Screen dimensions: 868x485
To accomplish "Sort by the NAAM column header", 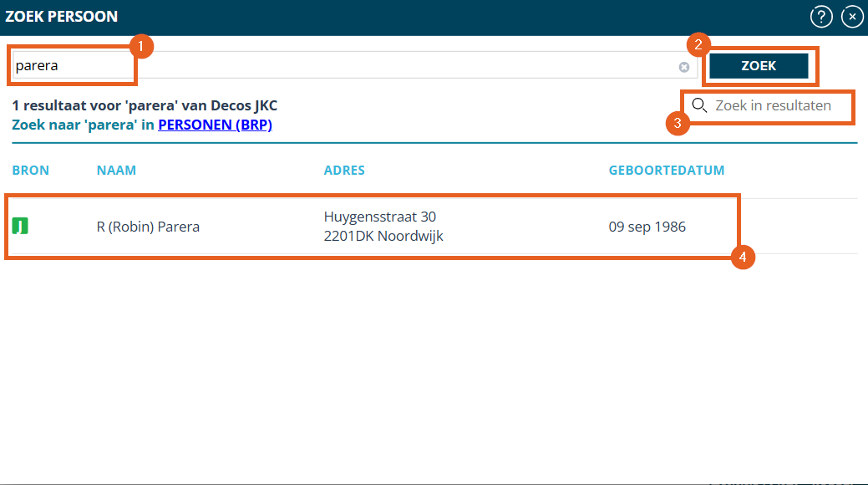I will click(116, 171).
